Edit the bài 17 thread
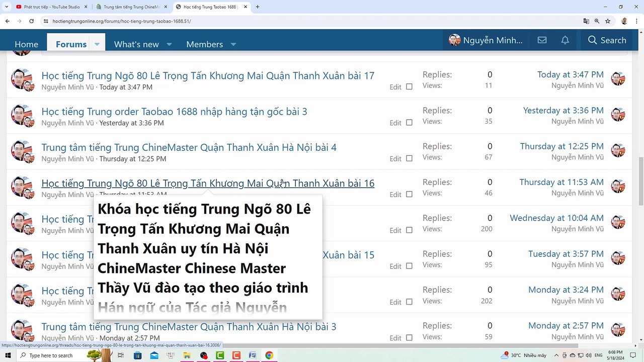The image size is (644, 362). point(395,87)
